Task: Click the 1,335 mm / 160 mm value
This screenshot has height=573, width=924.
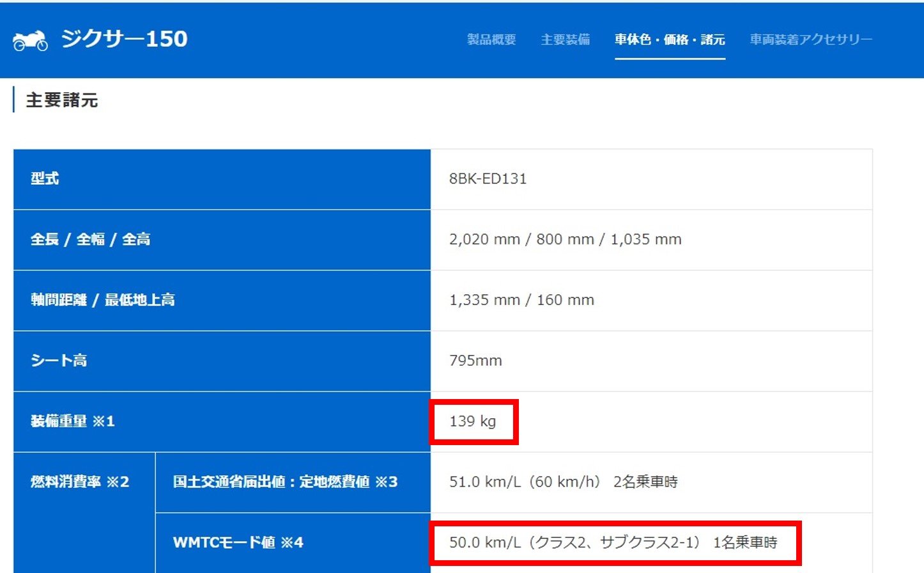Action: (521, 300)
